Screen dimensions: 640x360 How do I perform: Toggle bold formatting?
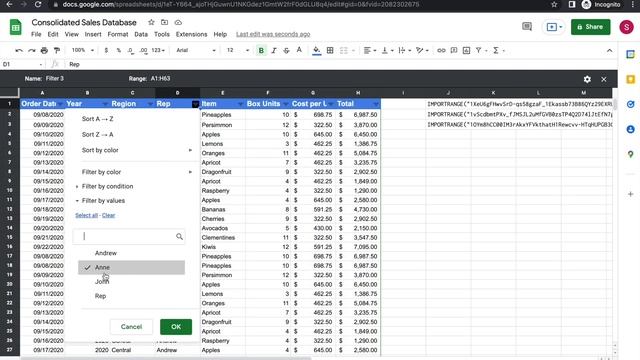[x=261, y=50]
